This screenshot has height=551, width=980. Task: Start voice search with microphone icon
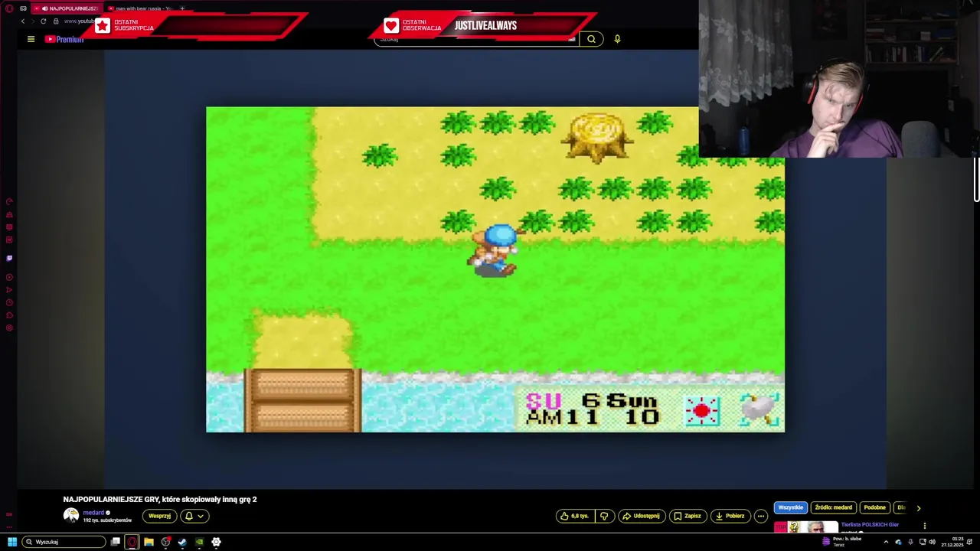point(617,39)
